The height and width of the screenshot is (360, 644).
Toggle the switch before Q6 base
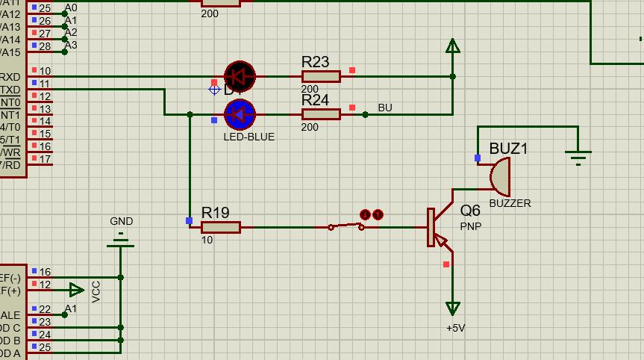click(346, 226)
